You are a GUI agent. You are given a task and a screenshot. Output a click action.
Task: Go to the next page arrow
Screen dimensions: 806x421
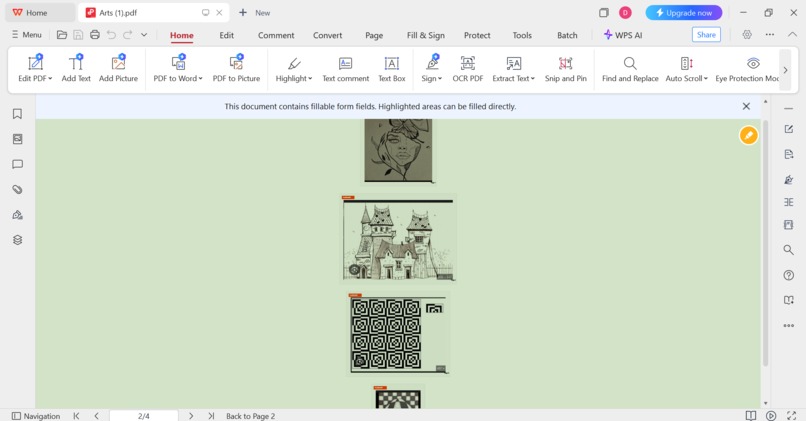[x=191, y=416]
